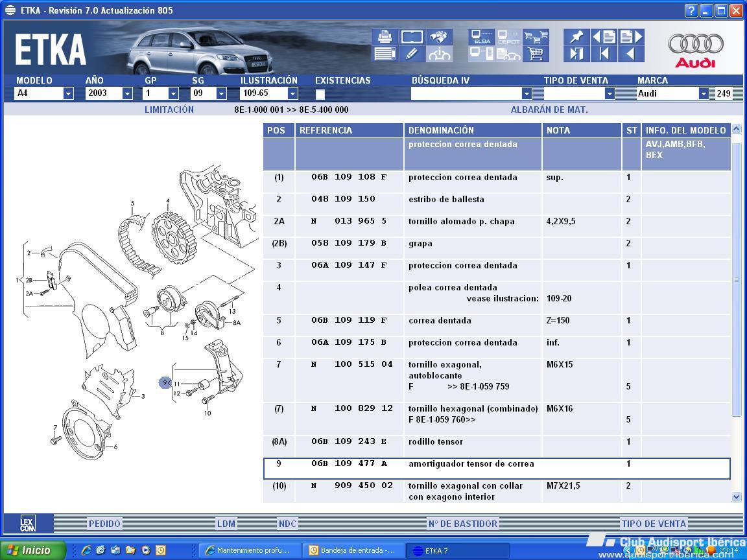The width and height of the screenshot is (747, 560).
Task: Click the printer icon in the toolbar
Action: tap(385, 37)
